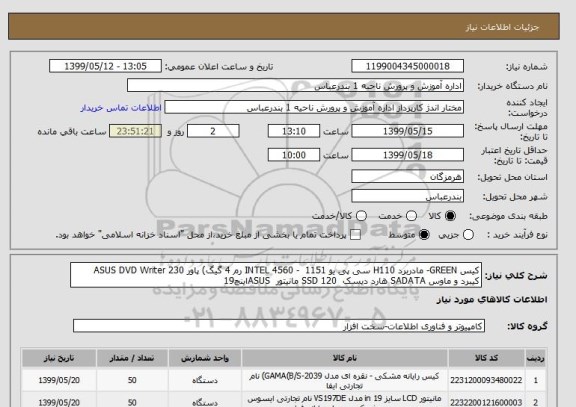Open the اطلاعات تماس خریدار link
Image resolution: width=576 pixels, height=407 pixels.
coord(121,108)
